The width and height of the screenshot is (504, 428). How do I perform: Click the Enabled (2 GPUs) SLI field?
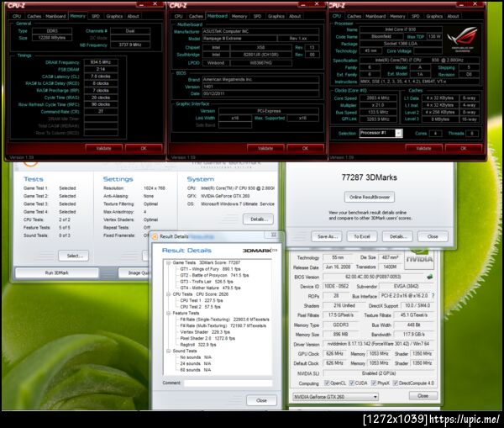point(378,373)
